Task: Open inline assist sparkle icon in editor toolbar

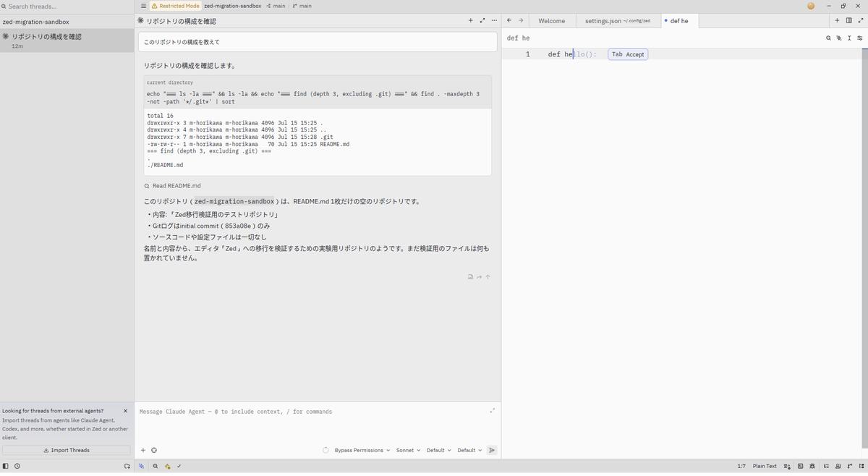Action: click(839, 38)
